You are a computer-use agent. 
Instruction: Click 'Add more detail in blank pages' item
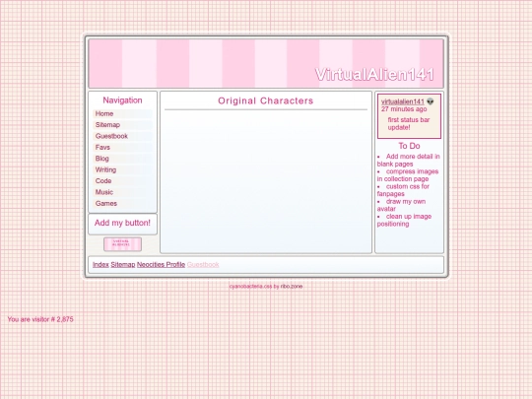click(x=409, y=161)
